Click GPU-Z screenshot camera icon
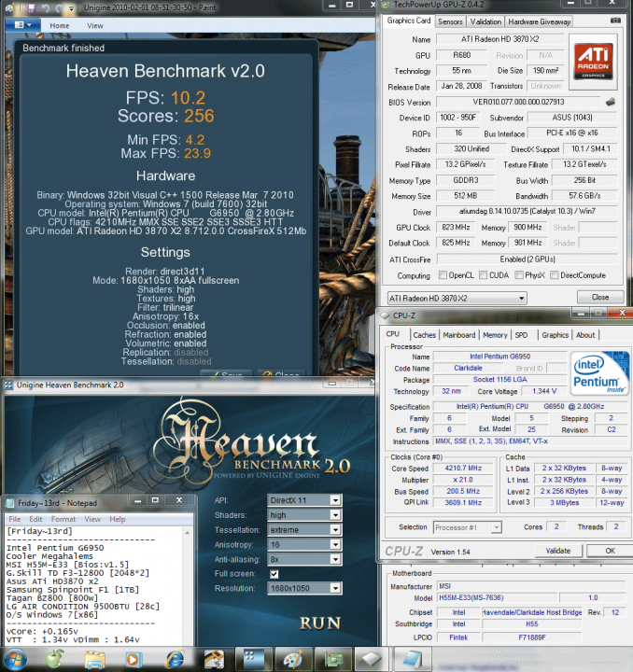The height and width of the screenshot is (672, 633). [615, 21]
